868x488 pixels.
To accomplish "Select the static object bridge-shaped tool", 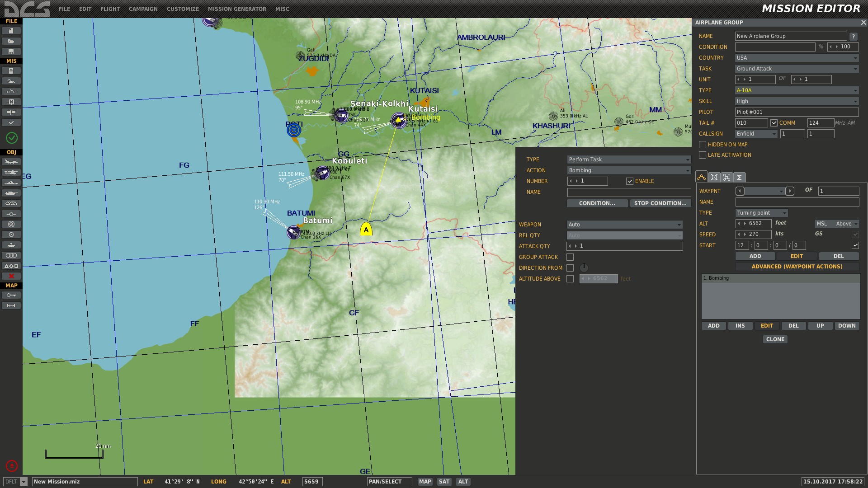I will tap(11, 203).
